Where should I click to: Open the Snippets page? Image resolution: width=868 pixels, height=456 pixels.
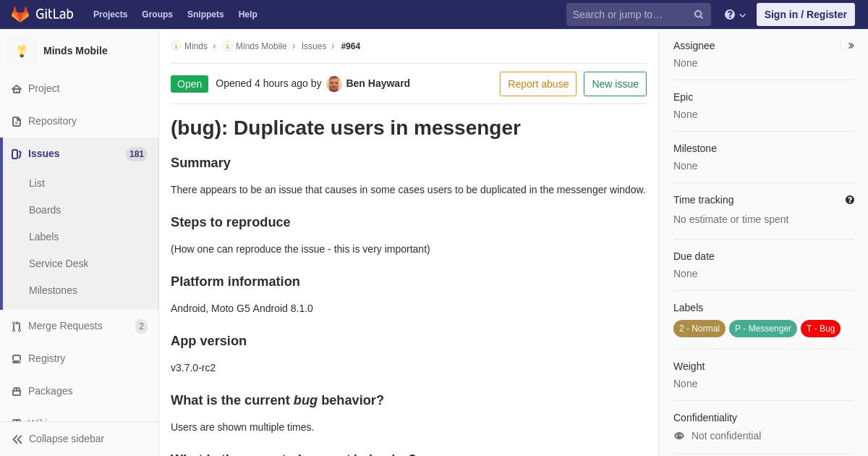click(205, 14)
